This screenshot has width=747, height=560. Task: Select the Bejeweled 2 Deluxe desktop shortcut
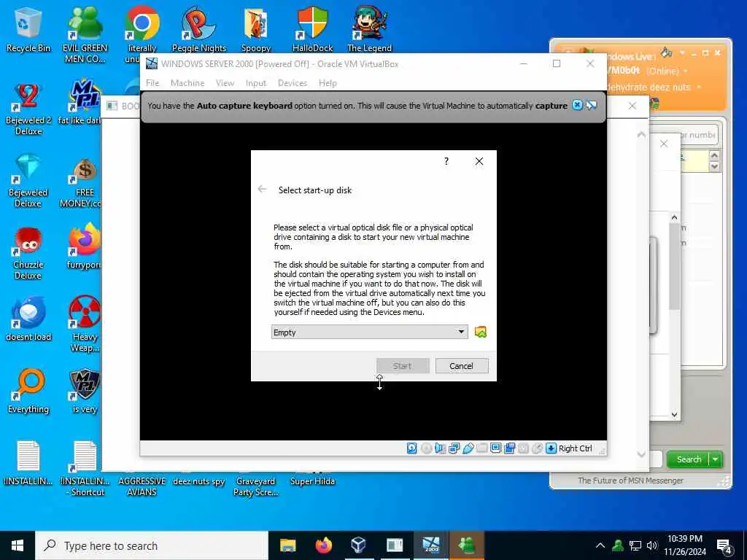tap(28, 109)
